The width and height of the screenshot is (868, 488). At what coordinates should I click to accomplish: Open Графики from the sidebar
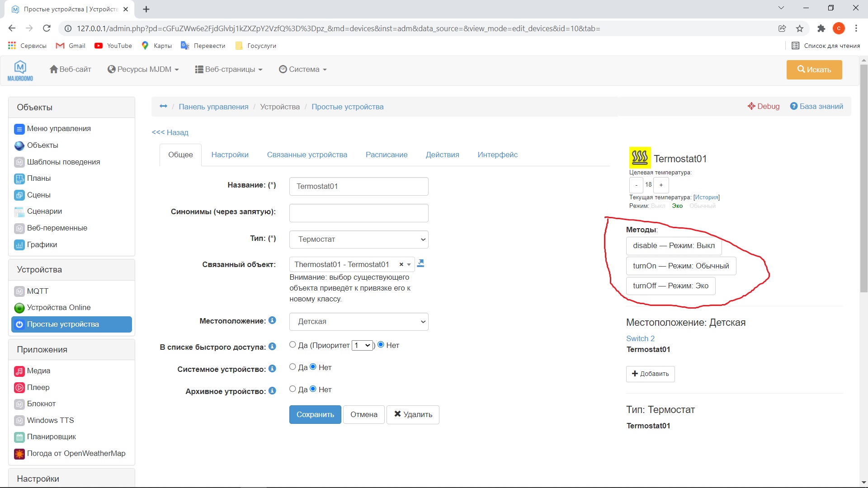(x=42, y=244)
